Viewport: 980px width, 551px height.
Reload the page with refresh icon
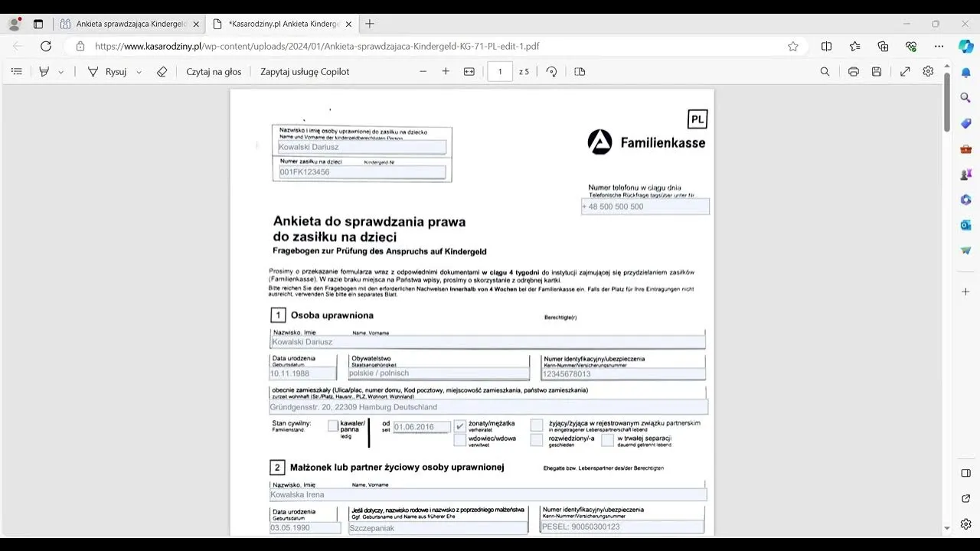tap(46, 46)
